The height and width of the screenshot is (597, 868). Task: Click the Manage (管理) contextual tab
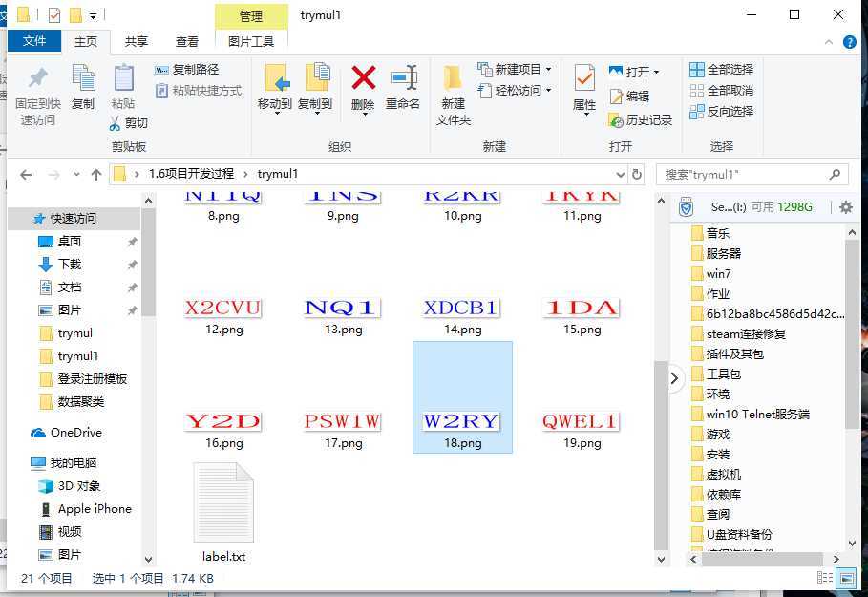tap(251, 16)
